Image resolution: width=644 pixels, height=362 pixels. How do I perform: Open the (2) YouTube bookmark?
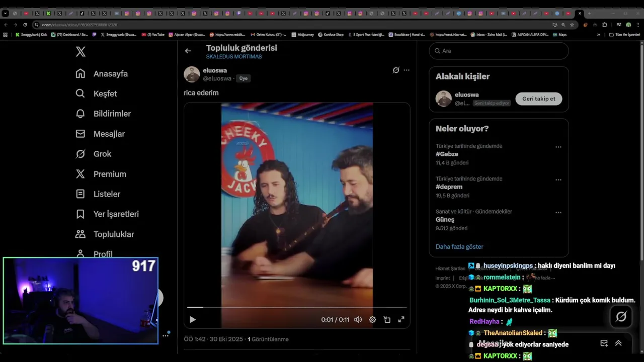coord(153,35)
